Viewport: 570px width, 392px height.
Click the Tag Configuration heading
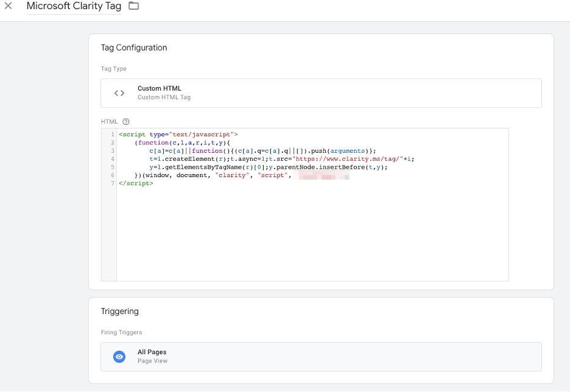[x=134, y=47]
